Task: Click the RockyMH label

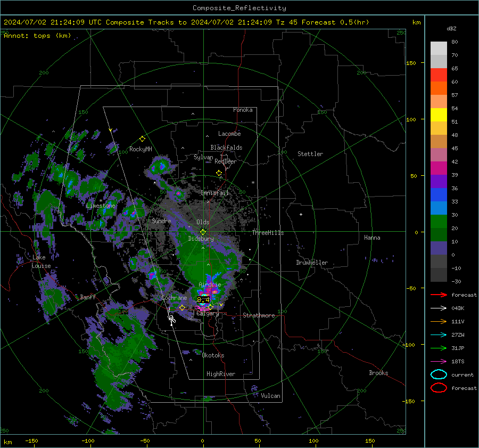Action: 141,149
